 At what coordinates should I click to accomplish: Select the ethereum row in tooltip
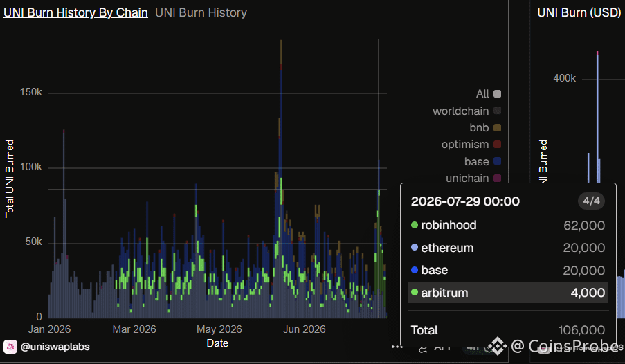tap(508, 248)
